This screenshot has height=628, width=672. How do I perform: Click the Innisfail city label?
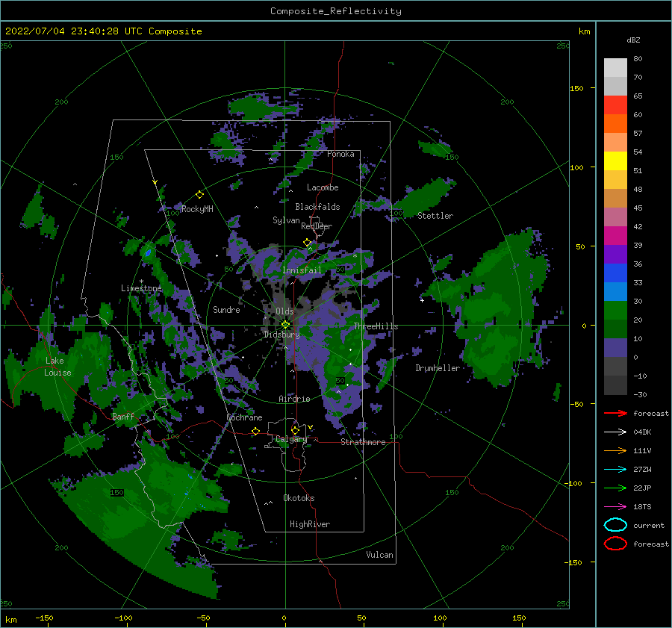click(x=302, y=270)
